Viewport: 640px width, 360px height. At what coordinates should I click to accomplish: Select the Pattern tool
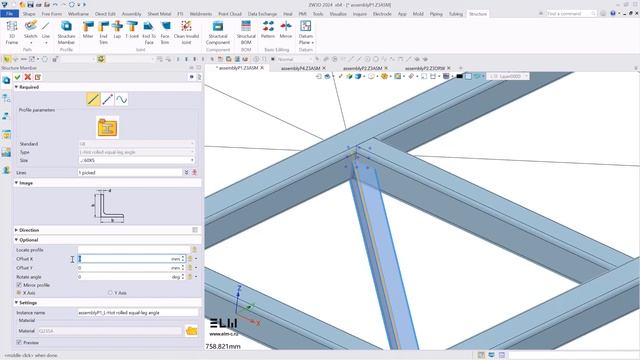(268, 30)
